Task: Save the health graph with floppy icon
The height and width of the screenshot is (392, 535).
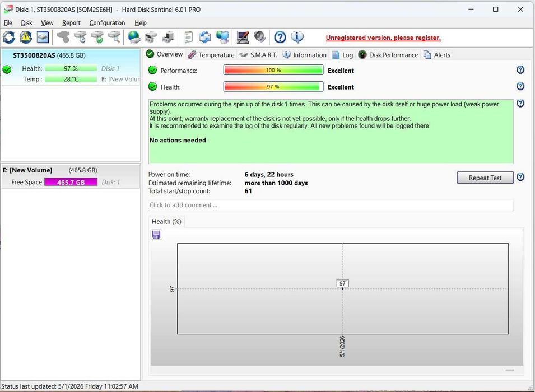Action: (156, 235)
